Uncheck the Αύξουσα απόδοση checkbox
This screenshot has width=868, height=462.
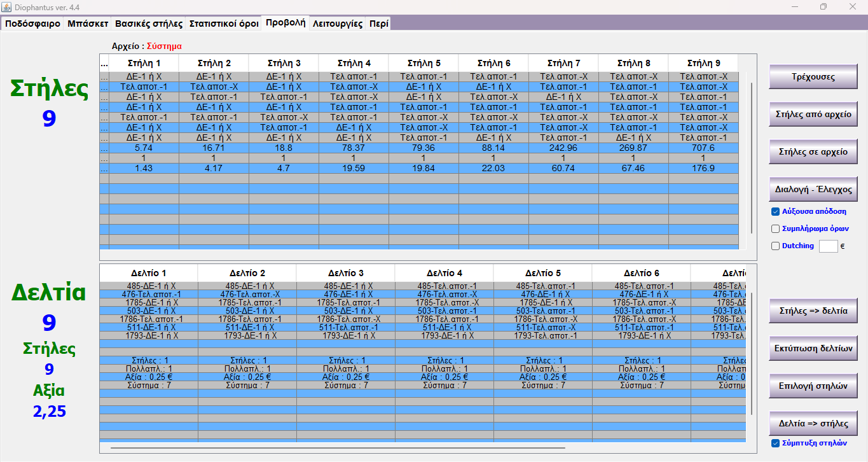click(775, 212)
